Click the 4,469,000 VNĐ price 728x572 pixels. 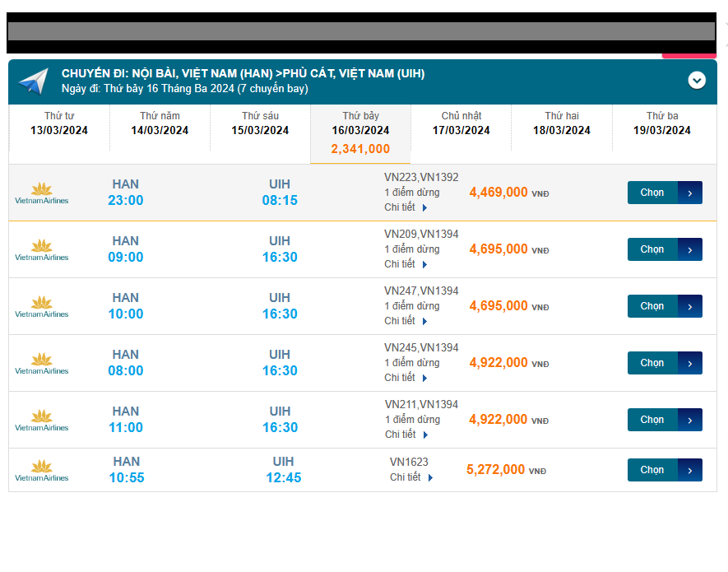pos(498,193)
